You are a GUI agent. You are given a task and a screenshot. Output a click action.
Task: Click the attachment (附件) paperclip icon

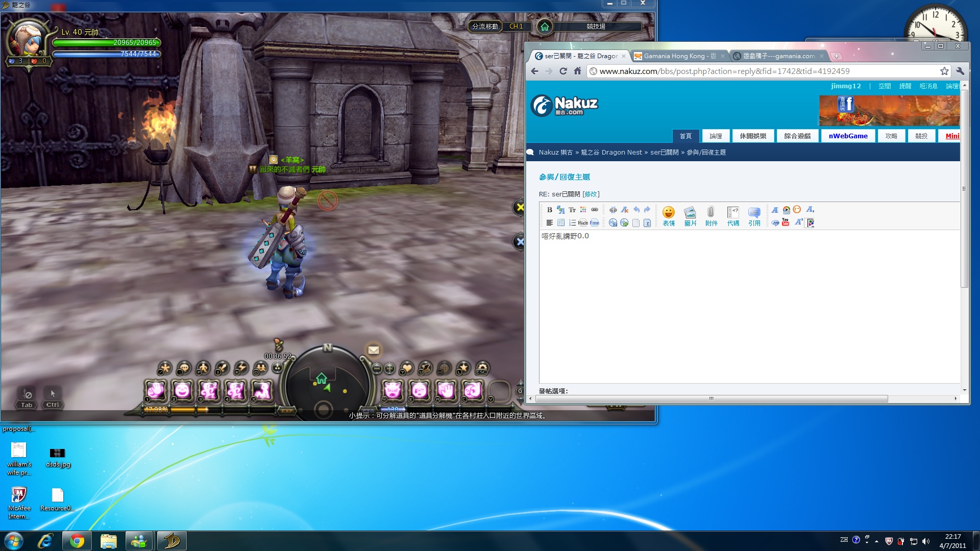711,216
